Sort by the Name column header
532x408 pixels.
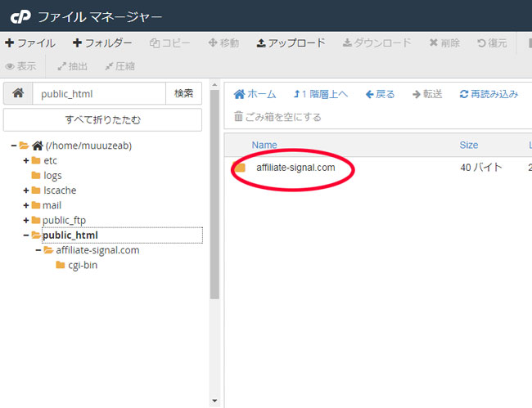[x=264, y=145]
